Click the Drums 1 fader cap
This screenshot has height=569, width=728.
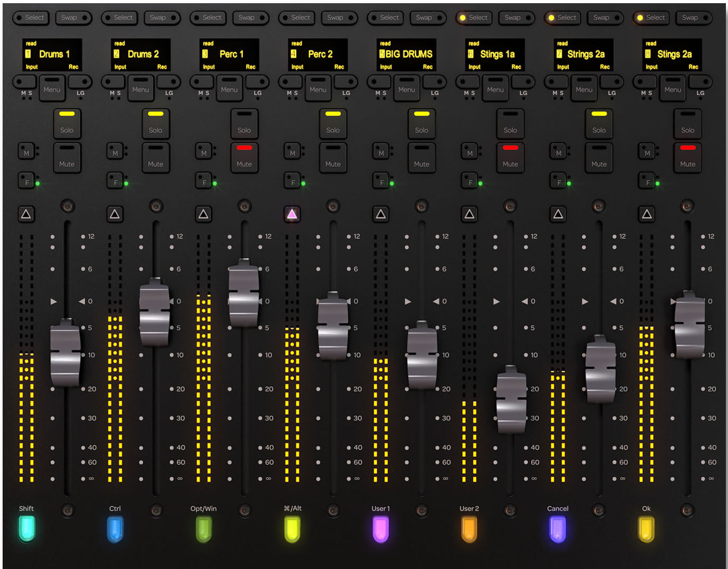point(65,352)
